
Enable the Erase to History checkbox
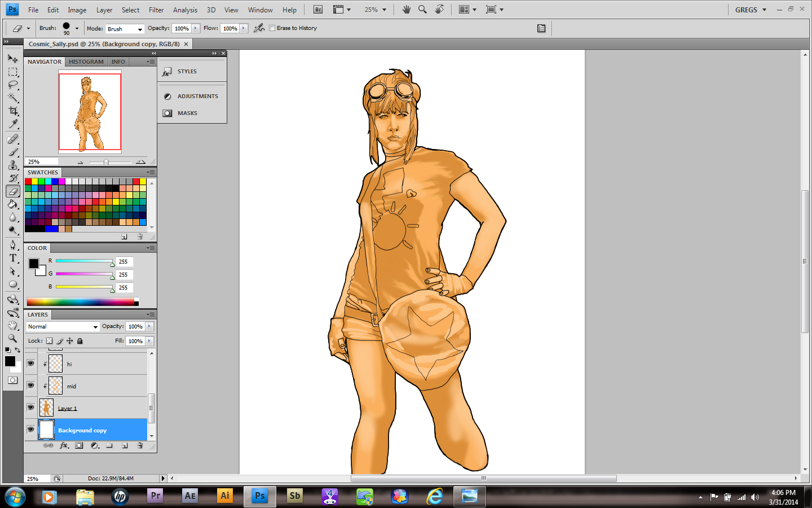pos(272,28)
